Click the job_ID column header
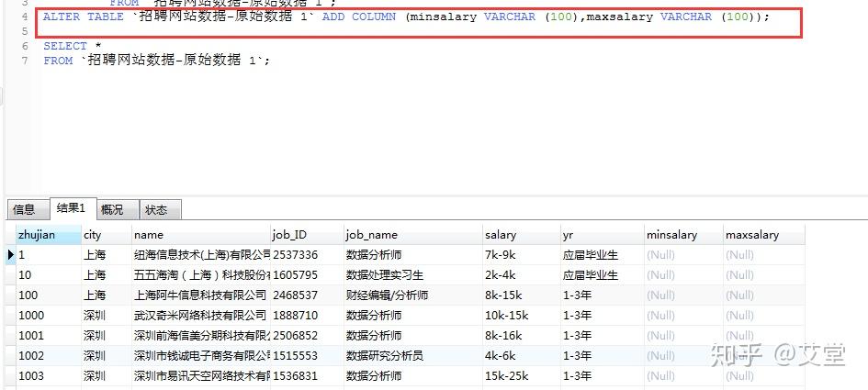 [x=307, y=235]
